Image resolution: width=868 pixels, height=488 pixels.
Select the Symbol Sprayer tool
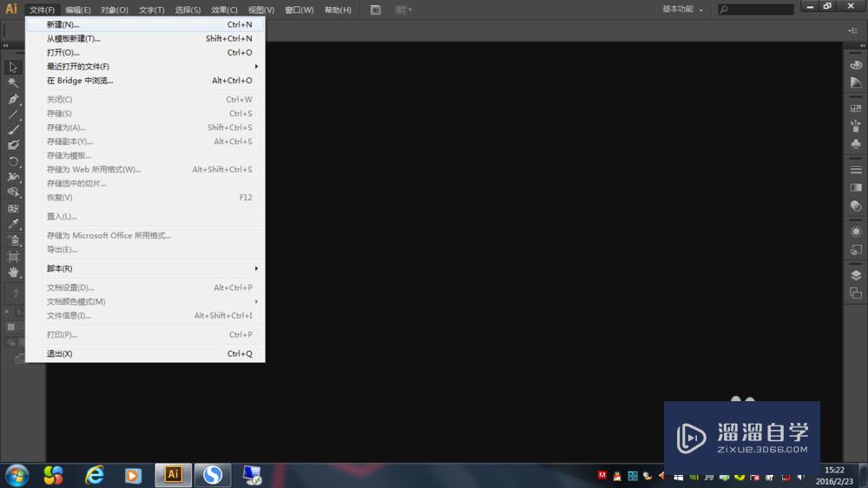point(13,241)
